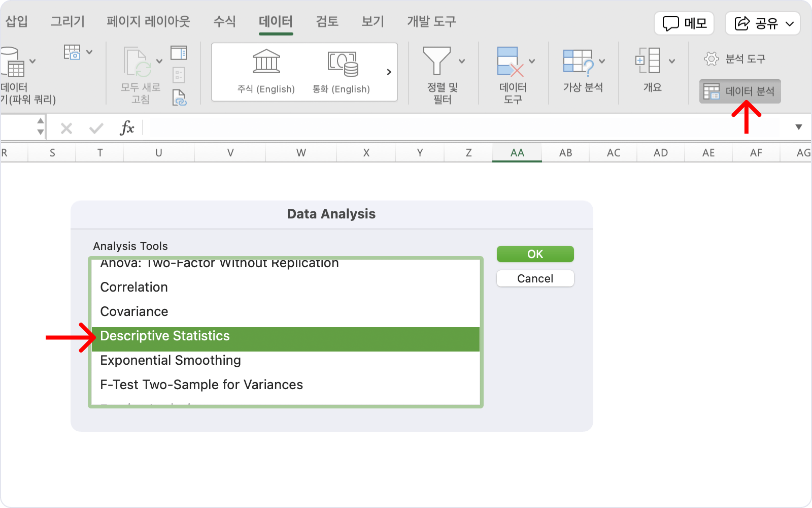The image size is (812, 508).
Task: Open the 데이터 분석 tool
Action: [x=739, y=91]
